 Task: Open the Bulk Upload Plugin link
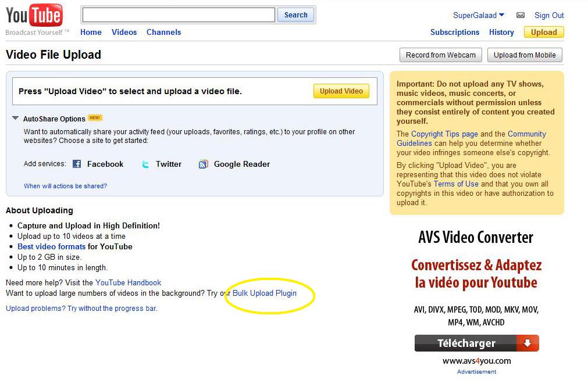tap(265, 293)
